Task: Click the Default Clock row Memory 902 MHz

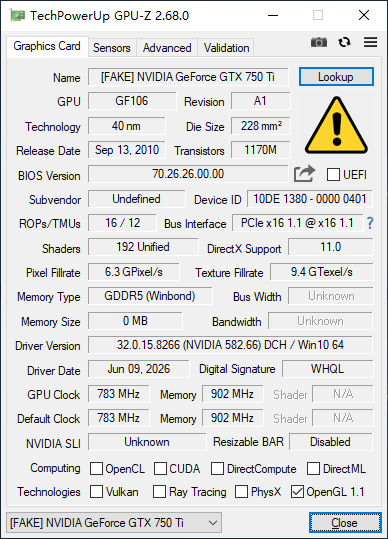Action: [x=233, y=418]
